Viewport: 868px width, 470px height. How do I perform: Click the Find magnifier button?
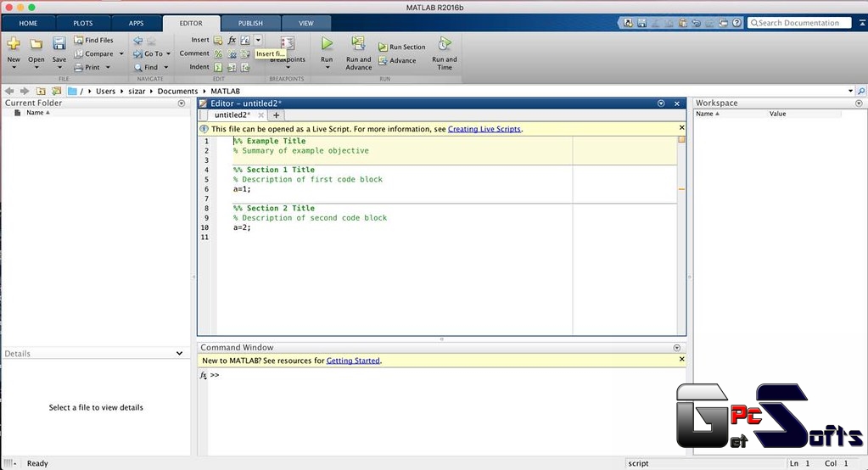click(x=146, y=67)
